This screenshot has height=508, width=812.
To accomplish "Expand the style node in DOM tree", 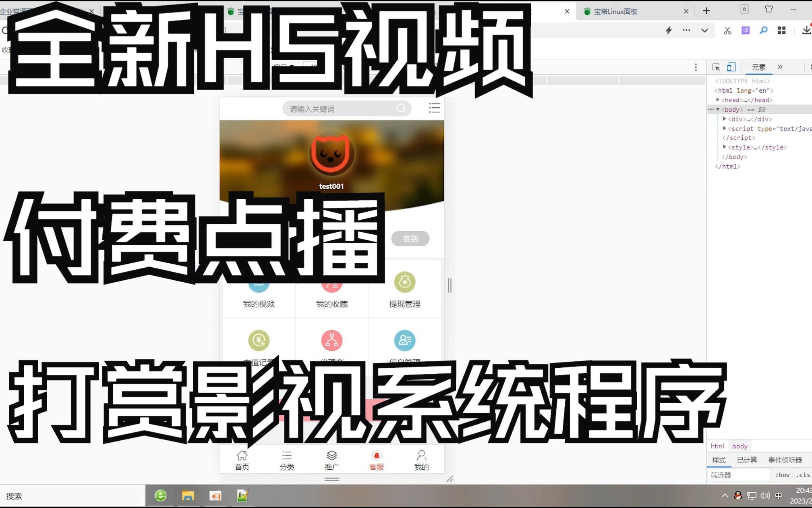I will click(x=724, y=147).
